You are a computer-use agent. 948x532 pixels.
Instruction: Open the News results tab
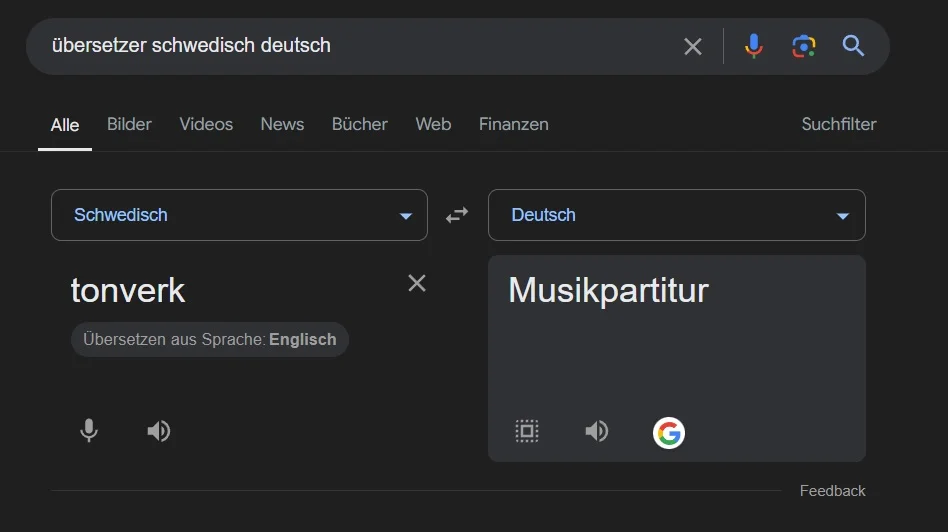tap(282, 124)
